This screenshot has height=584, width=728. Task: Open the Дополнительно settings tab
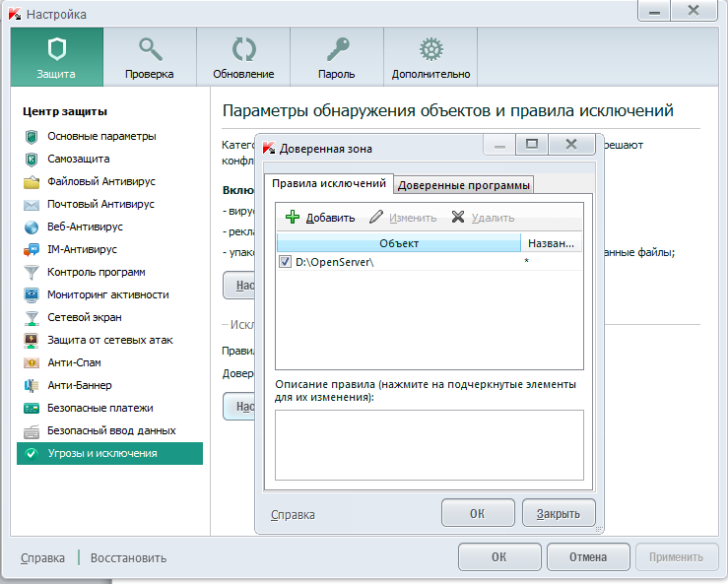(x=430, y=57)
